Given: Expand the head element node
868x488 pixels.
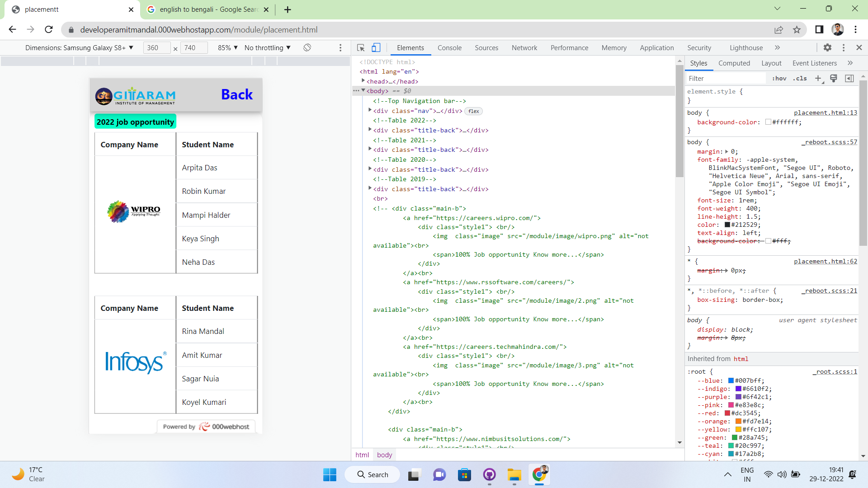Looking at the screenshot, I should pos(363,81).
